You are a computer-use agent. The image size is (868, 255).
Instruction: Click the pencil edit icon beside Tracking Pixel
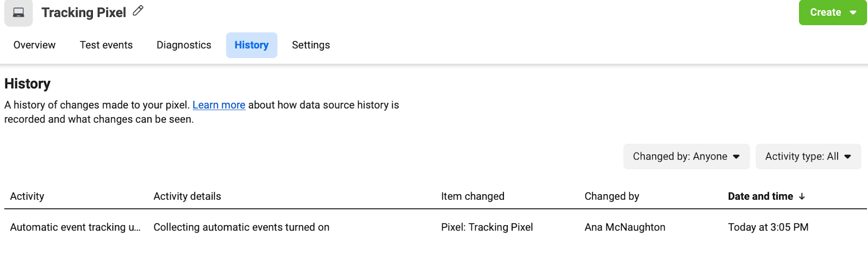pyautogui.click(x=138, y=11)
